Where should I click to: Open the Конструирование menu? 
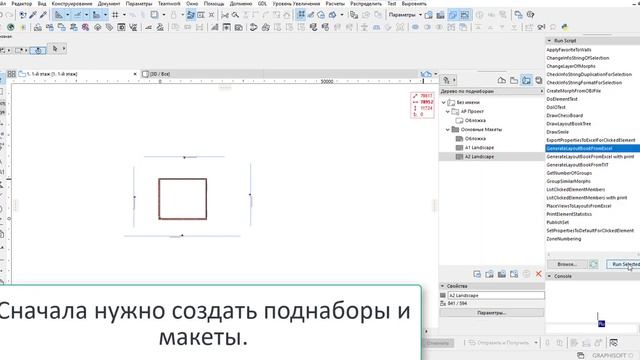click(x=72, y=4)
